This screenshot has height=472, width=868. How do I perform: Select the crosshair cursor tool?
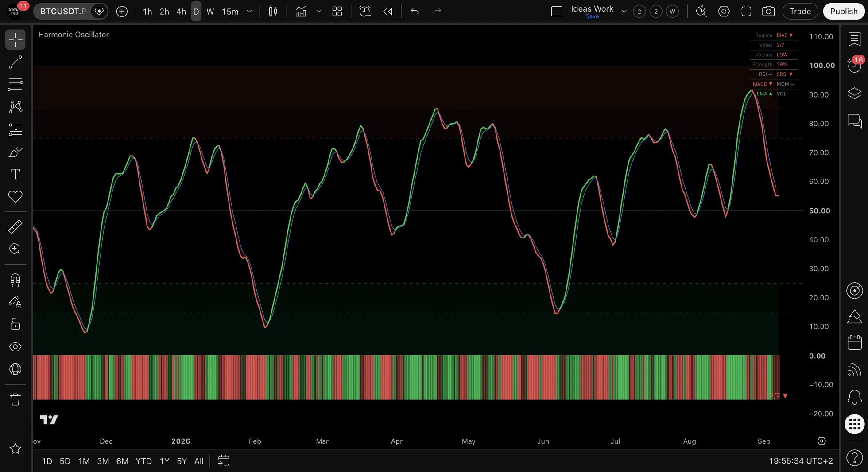coord(15,40)
